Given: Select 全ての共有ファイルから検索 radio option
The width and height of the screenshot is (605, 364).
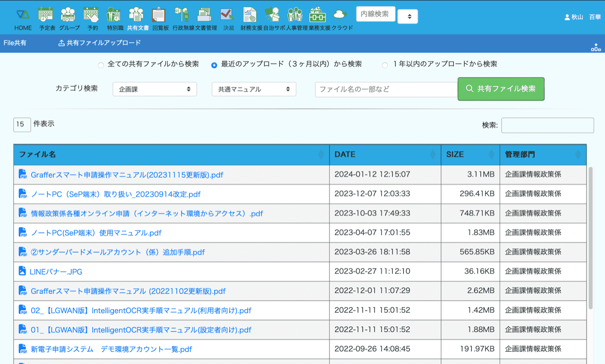Looking at the screenshot, I should [101, 65].
